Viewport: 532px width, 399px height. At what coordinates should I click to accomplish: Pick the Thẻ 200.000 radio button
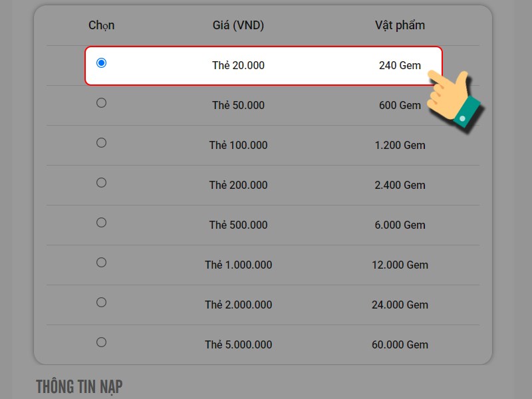tap(101, 182)
